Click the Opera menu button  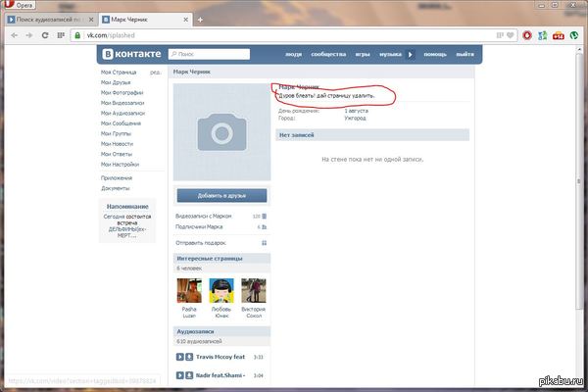[x=20, y=5]
